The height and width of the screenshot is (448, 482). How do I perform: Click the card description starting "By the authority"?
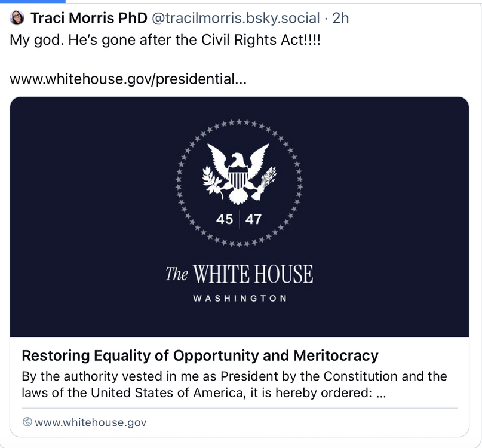pos(234,385)
